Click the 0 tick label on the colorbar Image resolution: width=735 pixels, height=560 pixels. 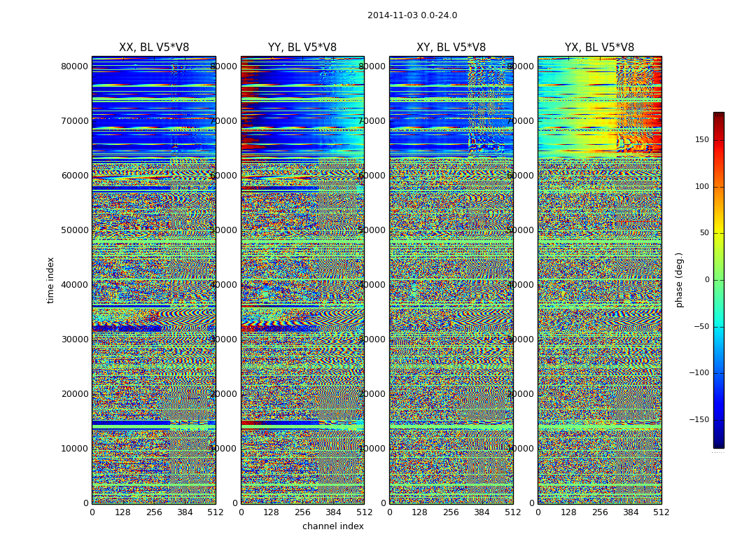click(706, 280)
